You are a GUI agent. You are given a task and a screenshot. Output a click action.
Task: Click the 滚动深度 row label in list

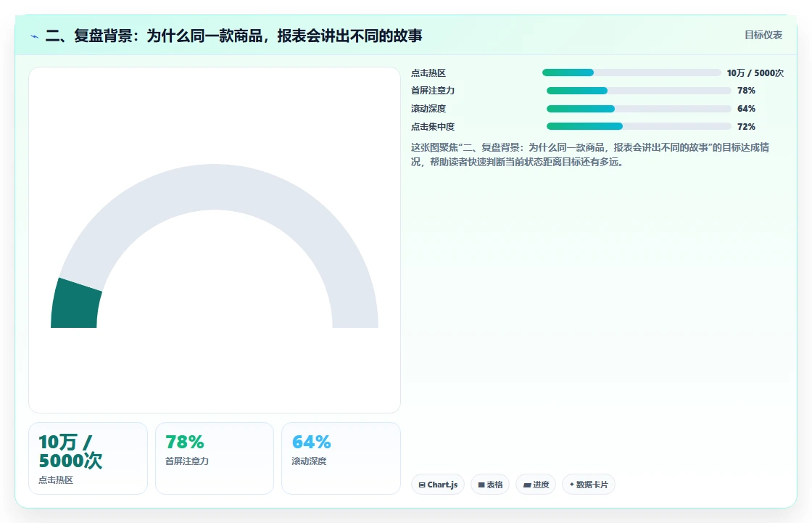point(428,109)
